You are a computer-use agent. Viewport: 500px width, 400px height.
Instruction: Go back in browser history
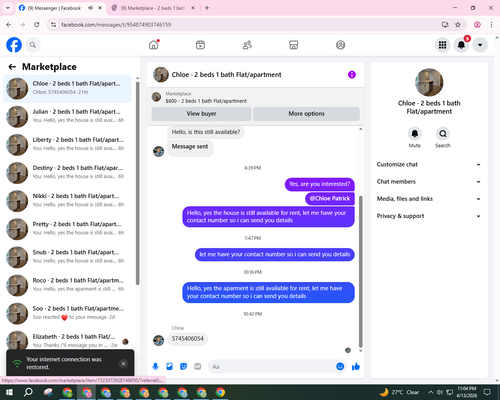point(9,25)
